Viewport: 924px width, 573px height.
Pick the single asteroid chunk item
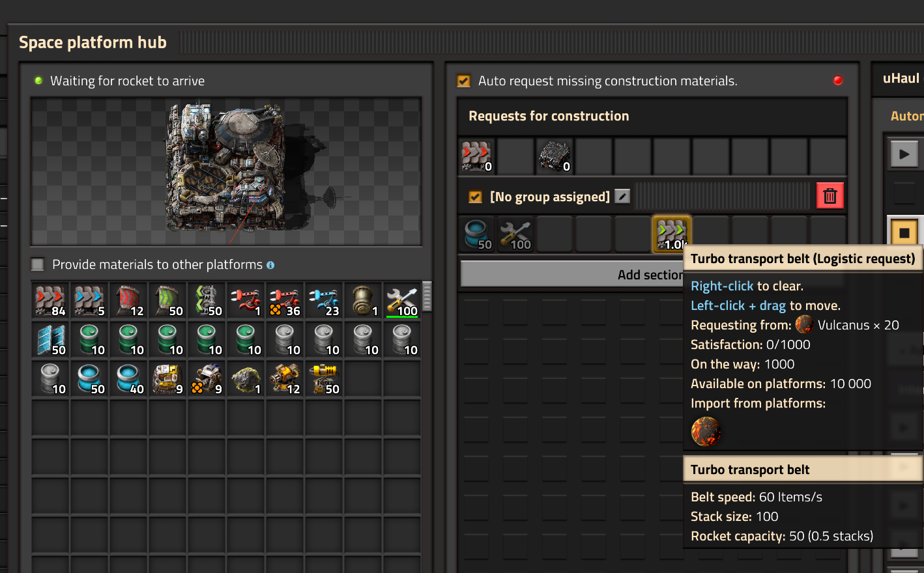246,379
